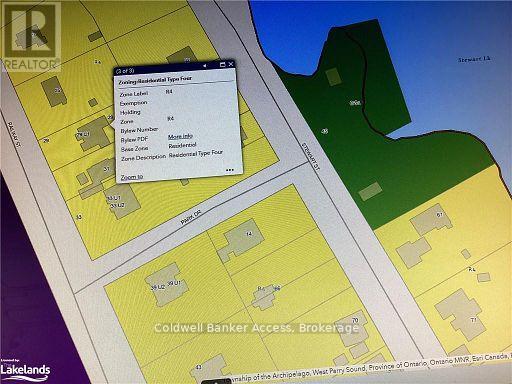Maximize the zoning info popup
The image size is (512, 384).
coord(222,64)
